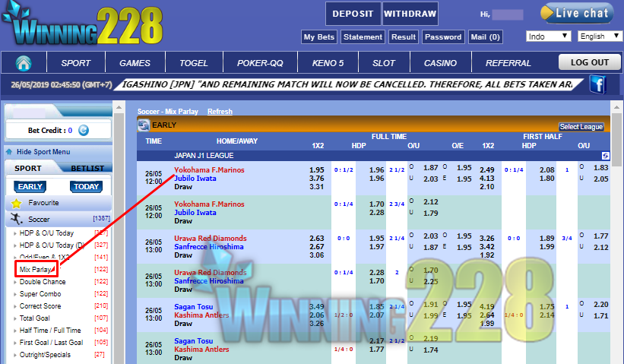Open Outright/Specials in the sidebar
Image resolution: width=624 pixels, height=364 pixels.
pos(45,355)
